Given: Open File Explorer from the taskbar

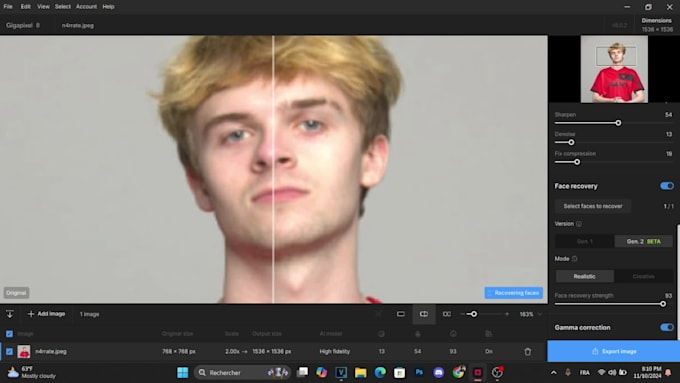Looking at the screenshot, I should 360,372.
